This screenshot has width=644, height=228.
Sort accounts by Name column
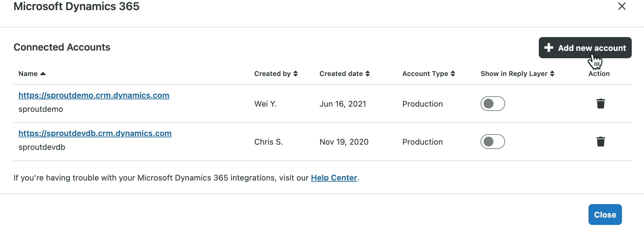pos(32,74)
